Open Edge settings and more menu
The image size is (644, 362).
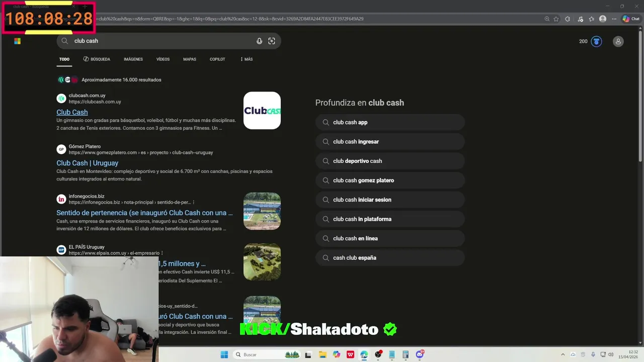point(614,19)
